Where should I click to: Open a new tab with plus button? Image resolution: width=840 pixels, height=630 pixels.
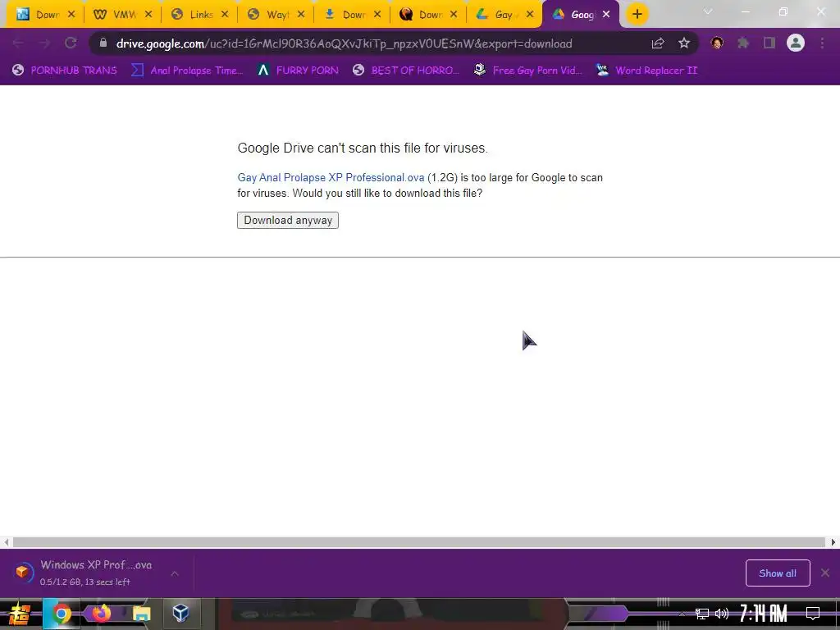pyautogui.click(x=637, y=15)
